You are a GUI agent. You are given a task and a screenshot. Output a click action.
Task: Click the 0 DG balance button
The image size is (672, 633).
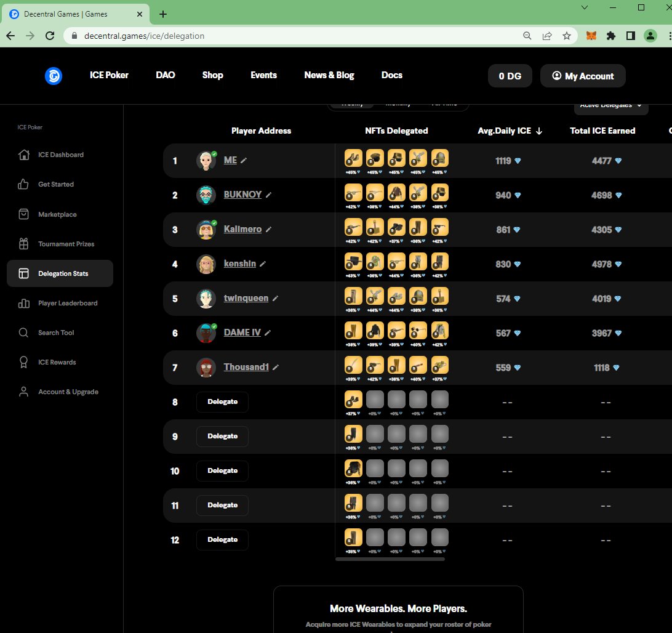pos(510,76)
